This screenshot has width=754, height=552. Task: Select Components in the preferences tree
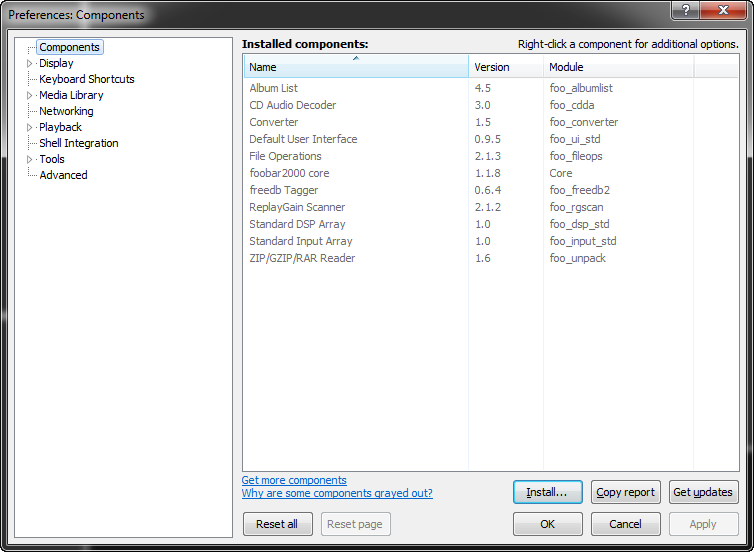point(69,47)
